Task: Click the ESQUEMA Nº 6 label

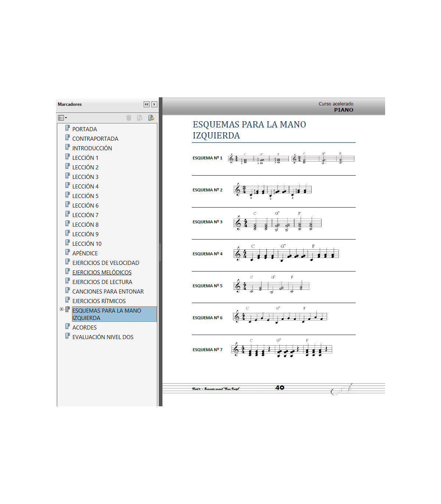Action: point(207,318)
